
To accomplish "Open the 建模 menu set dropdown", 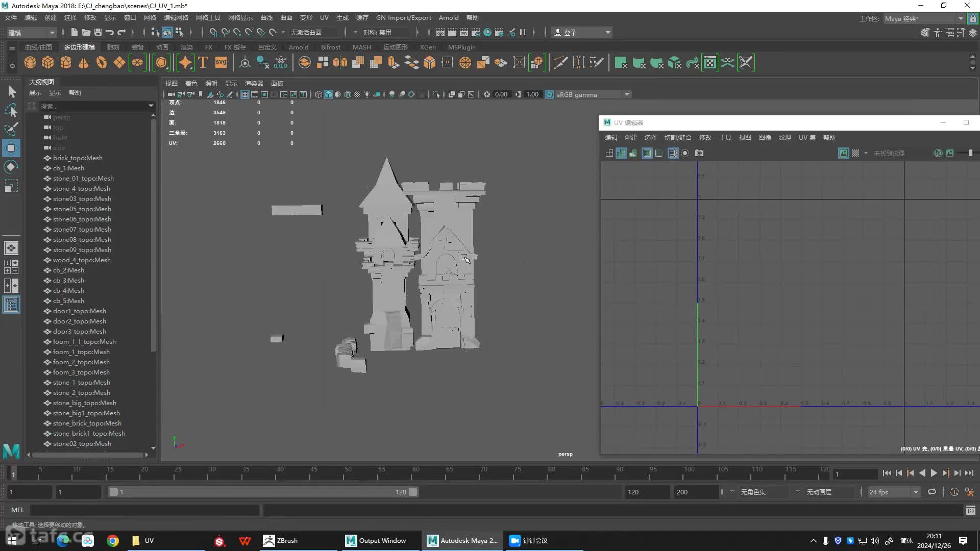I will [x=32, y=32].
